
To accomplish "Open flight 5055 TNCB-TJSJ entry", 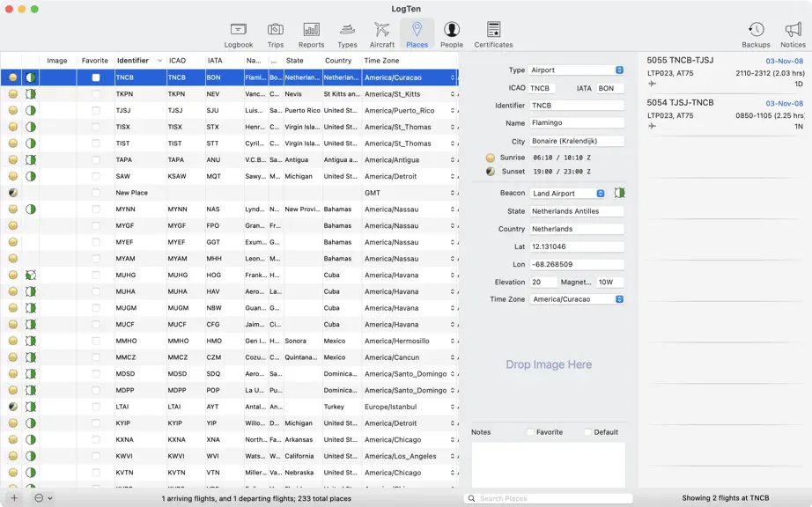I will 725,72.
